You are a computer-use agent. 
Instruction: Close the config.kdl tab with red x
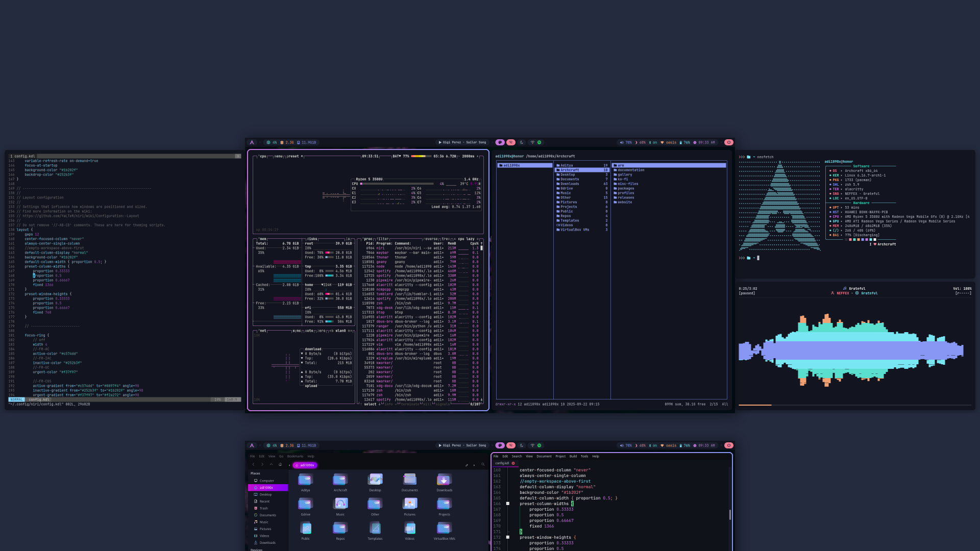coord(513,463)
